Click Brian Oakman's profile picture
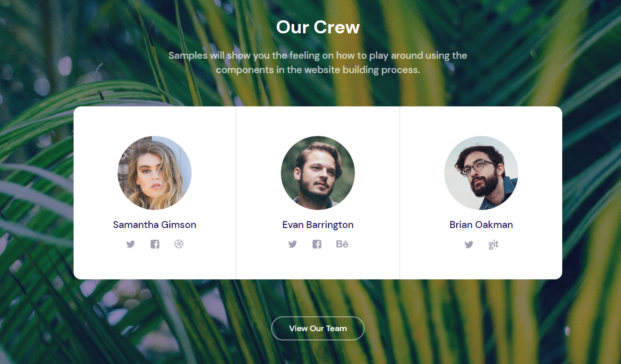621x364 pixels. coord(481,173)
